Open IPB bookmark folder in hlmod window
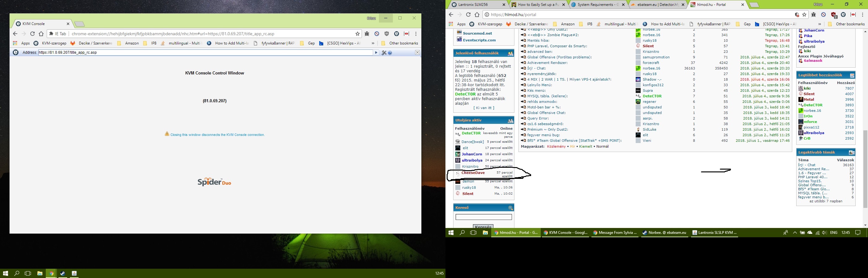868x278 pixels. coord(586,24)
